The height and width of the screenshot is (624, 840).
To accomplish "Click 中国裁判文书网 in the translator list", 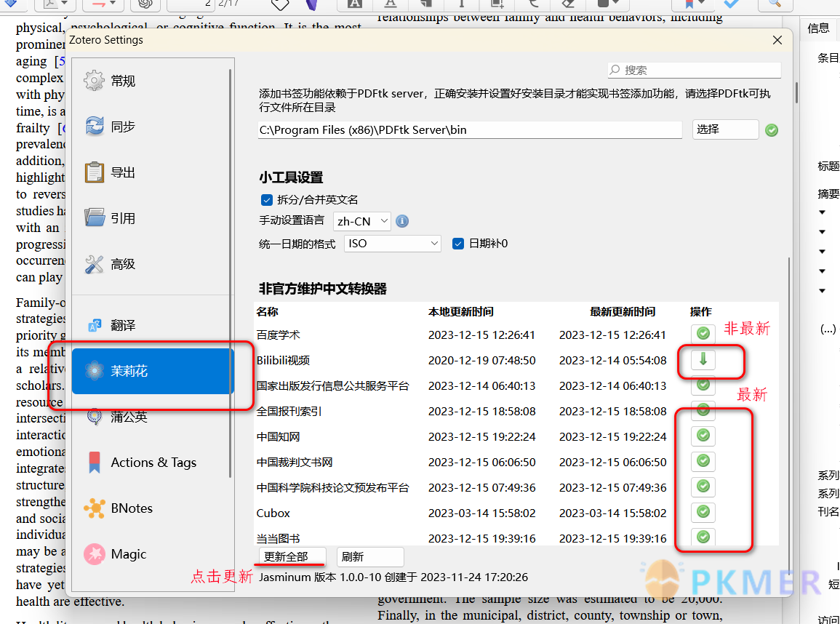I will (295, 463).
